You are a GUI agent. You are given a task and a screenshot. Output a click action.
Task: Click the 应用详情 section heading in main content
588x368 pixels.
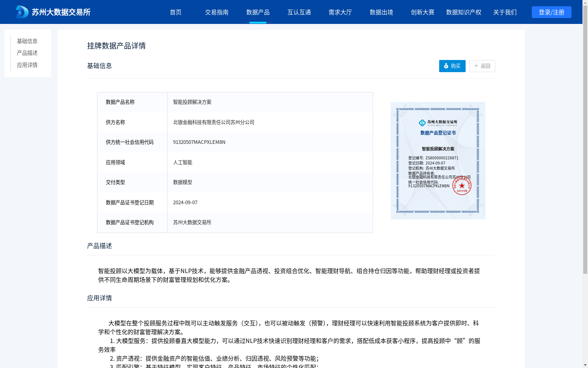tap(100, 298)
